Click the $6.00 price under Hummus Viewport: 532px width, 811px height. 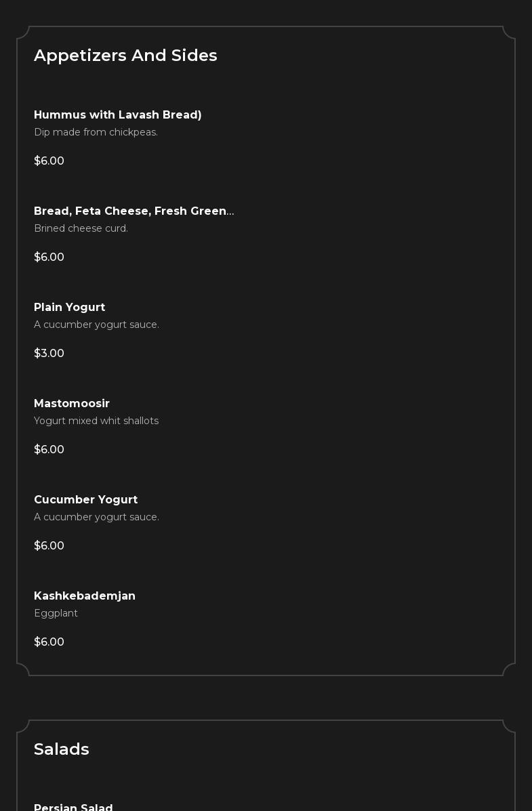coord(49,161)
